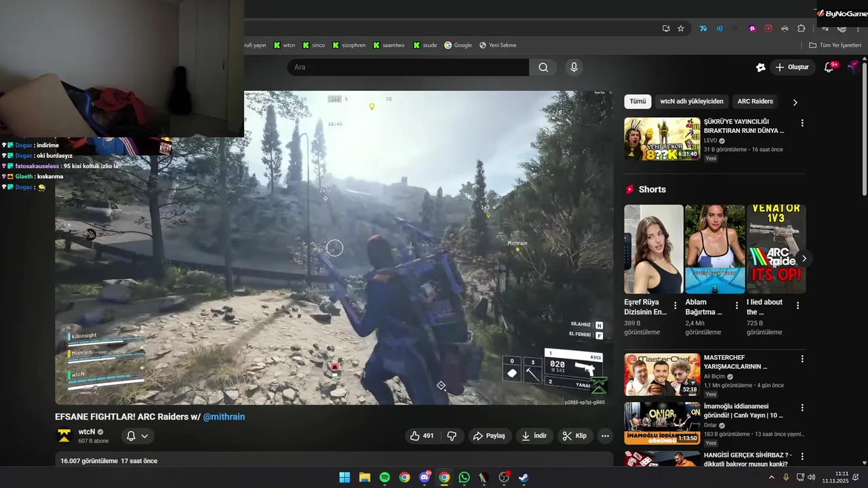Image resolution: width=868 pixels, height=488 pixels.
Task: Open WhatsApp from the taskbar
Action: 464,477
